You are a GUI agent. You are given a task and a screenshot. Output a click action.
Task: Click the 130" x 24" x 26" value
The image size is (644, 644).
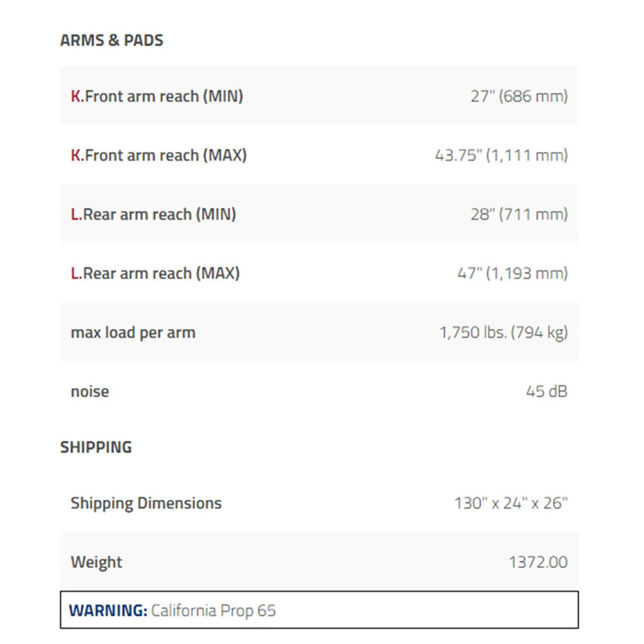(511, 503)
